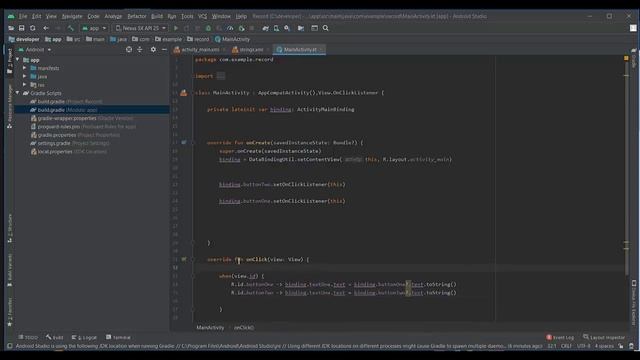
Task: Switch to the strings.xml tab
Action: (250, 50)
